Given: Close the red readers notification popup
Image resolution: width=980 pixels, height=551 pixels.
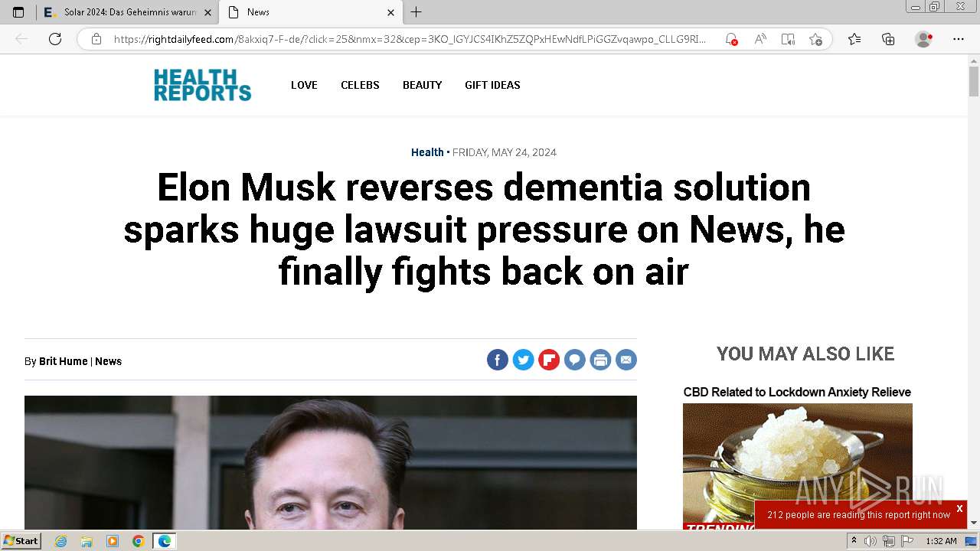Looking at the screenshot, I should tap(959, 508).
